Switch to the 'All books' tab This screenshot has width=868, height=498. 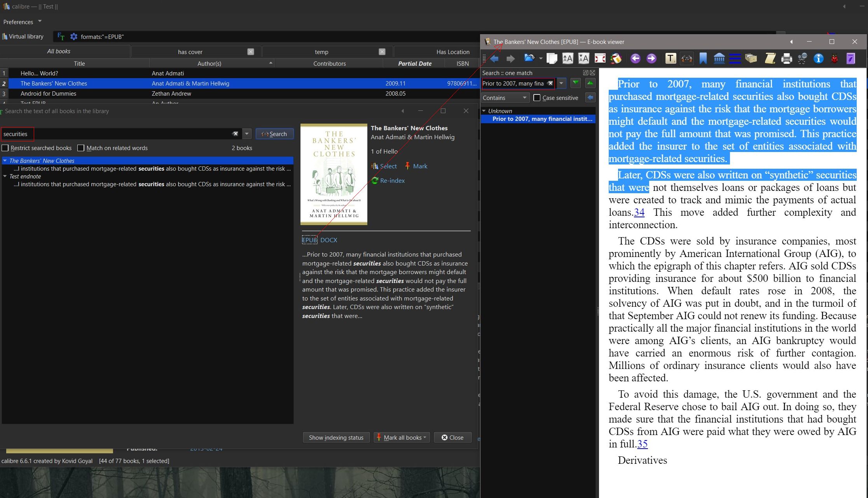59,51
